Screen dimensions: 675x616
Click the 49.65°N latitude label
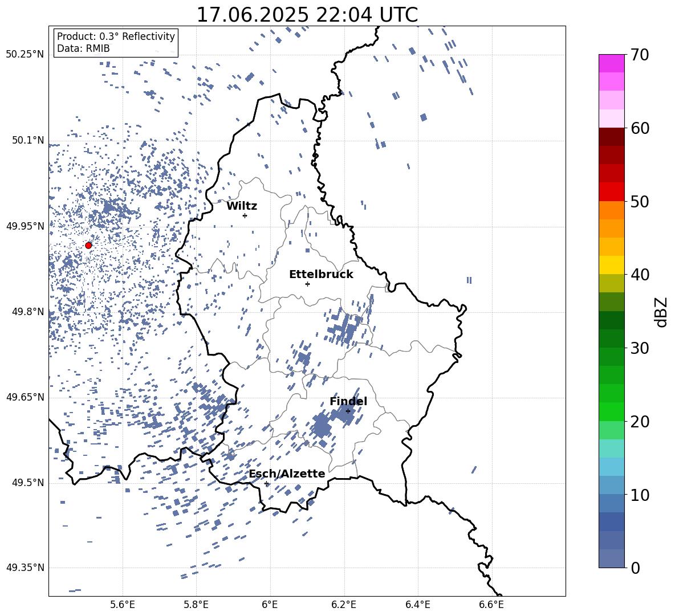tap(25, 397)
